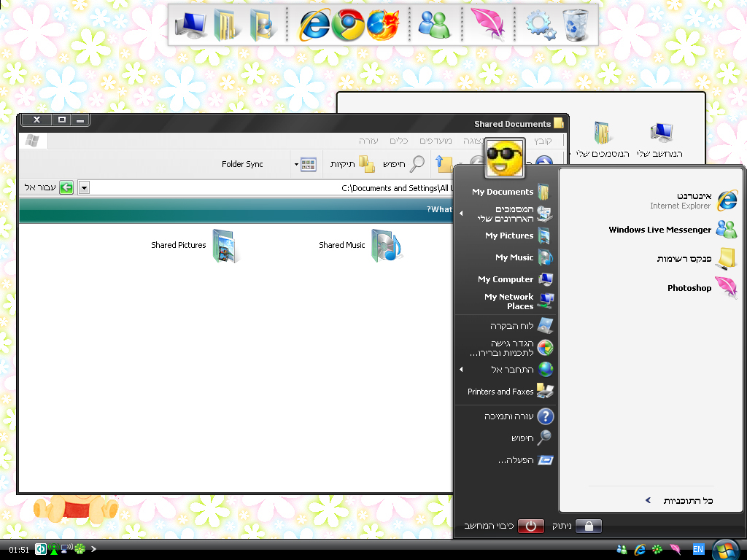Click the Windows flag logo in Explorer

coord(32,141)
